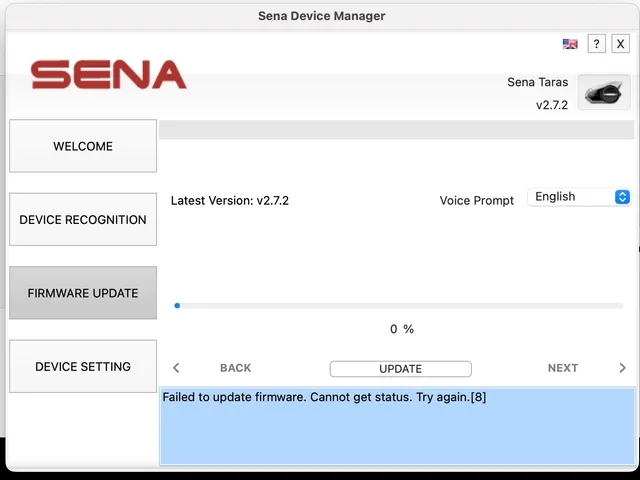Click the Voice Prompt label

tap(476, 200)
